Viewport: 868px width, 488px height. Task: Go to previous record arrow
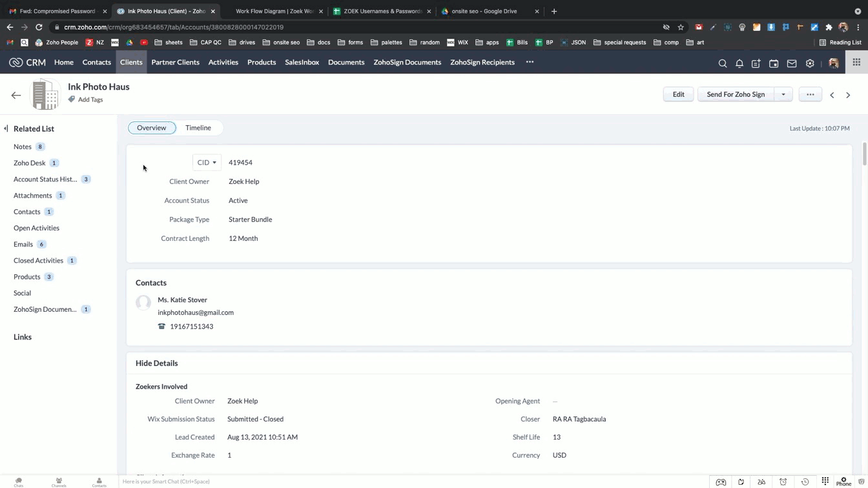(832, 95)
